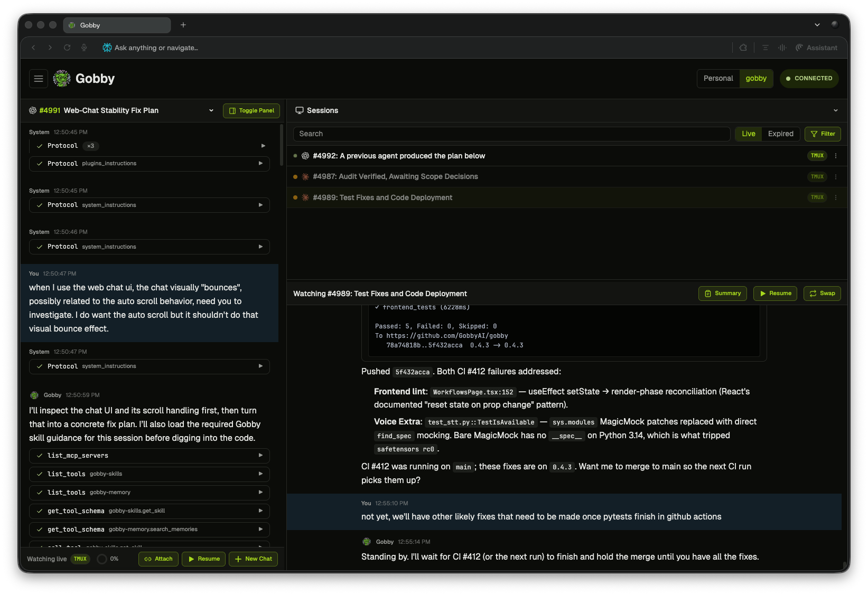Click the Summary button
Screen dimensions: 868x595
point(723,294)
